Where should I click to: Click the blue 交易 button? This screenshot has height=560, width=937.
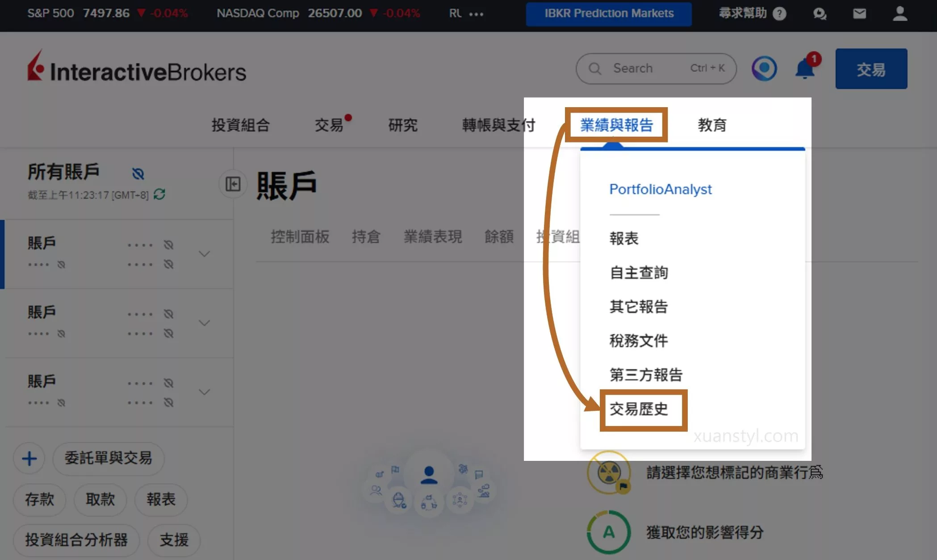click(x=871, y=69)
